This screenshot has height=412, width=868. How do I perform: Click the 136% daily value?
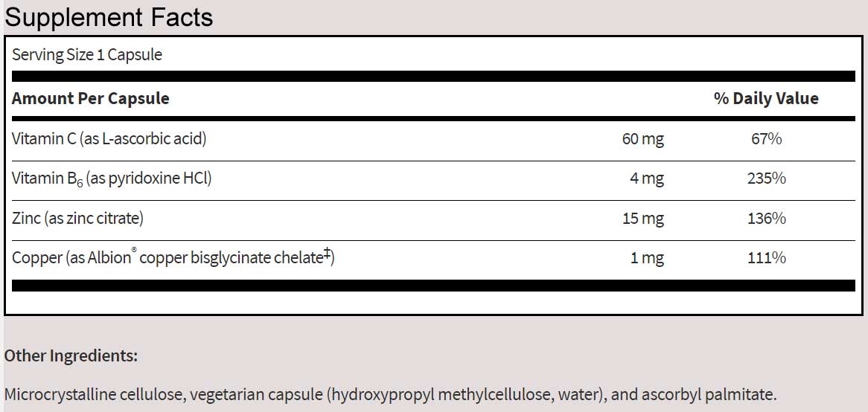tap(767, 219)
